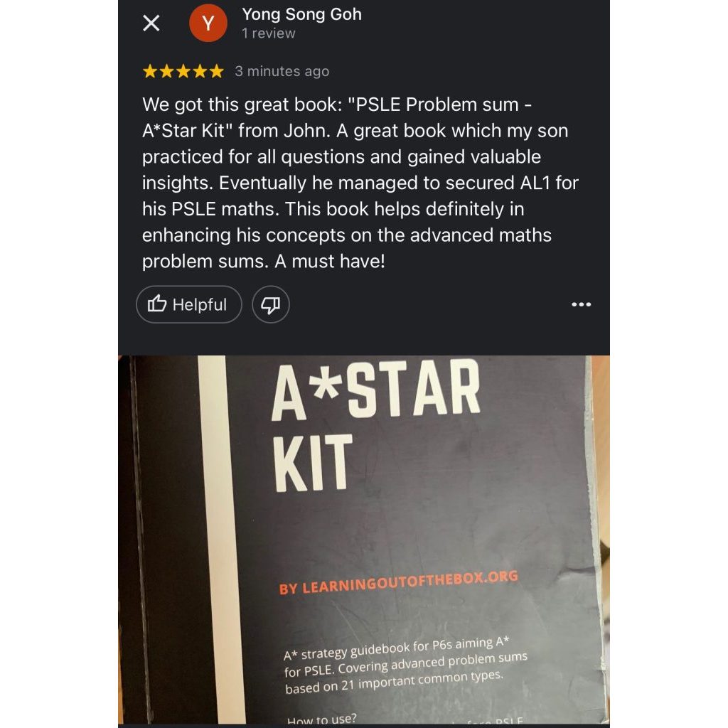Click the 'A must have!' closing sentence
Image resolution: width=728 pixels, height=728 pixels.
point(330,262)
